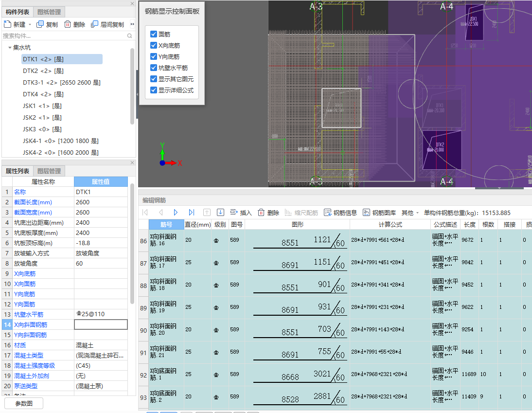
Task: Switch to the 构件列表 tab
Action: (x=18, y=12)
